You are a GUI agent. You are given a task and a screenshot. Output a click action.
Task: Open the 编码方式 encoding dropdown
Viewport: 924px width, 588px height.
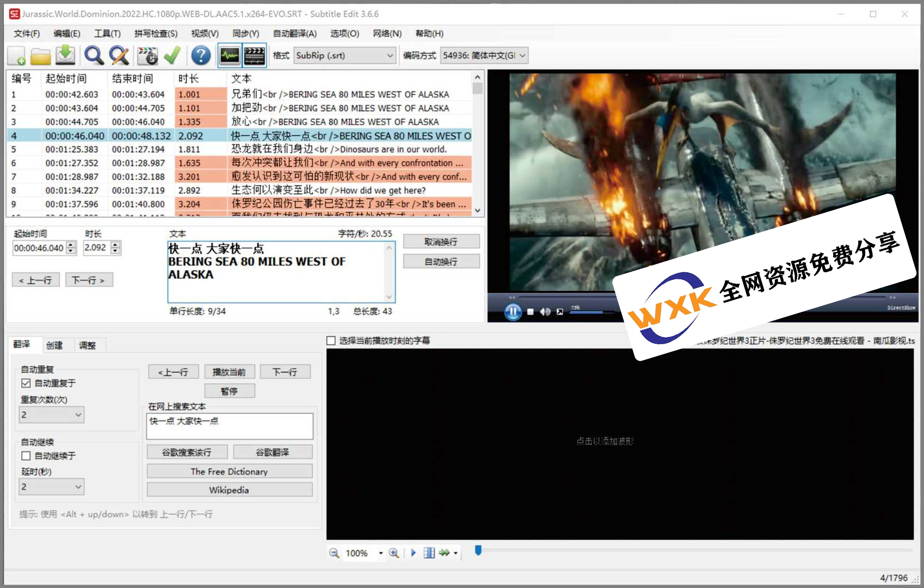(x=484, y=56)
